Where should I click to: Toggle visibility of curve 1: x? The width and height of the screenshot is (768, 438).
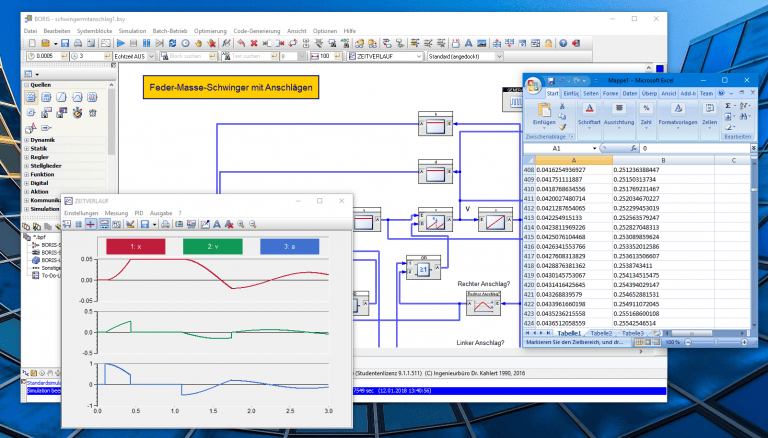click(x=136, y=246)
